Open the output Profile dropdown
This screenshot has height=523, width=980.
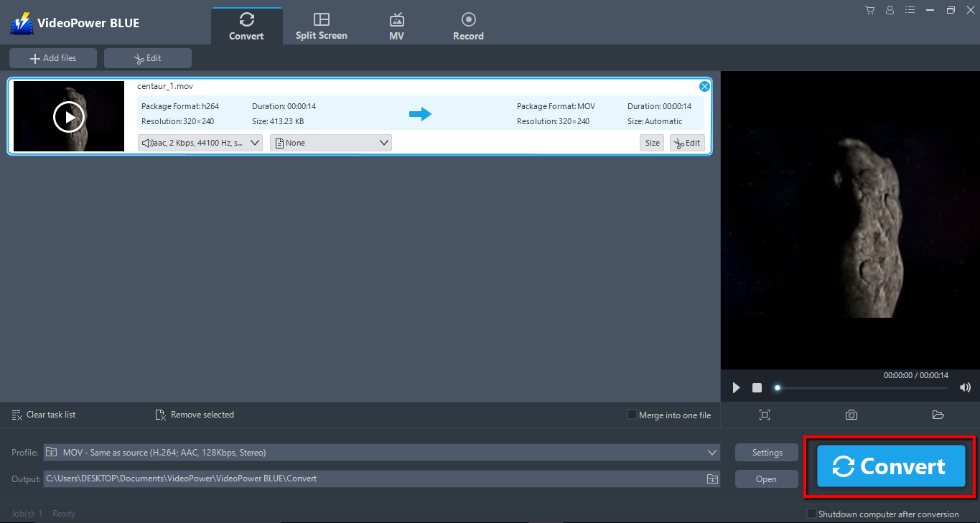pos(711,452)
